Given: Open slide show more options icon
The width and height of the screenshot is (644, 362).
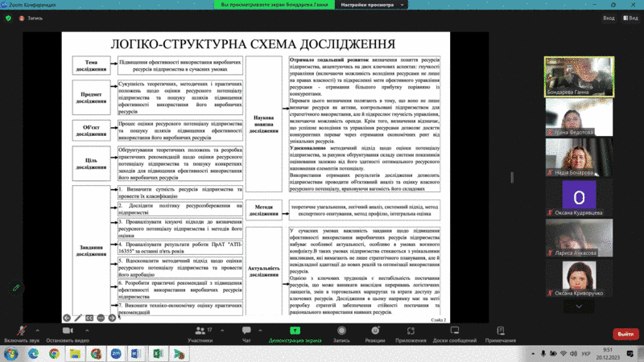Looking at the screenshot, I should [101, 318].
